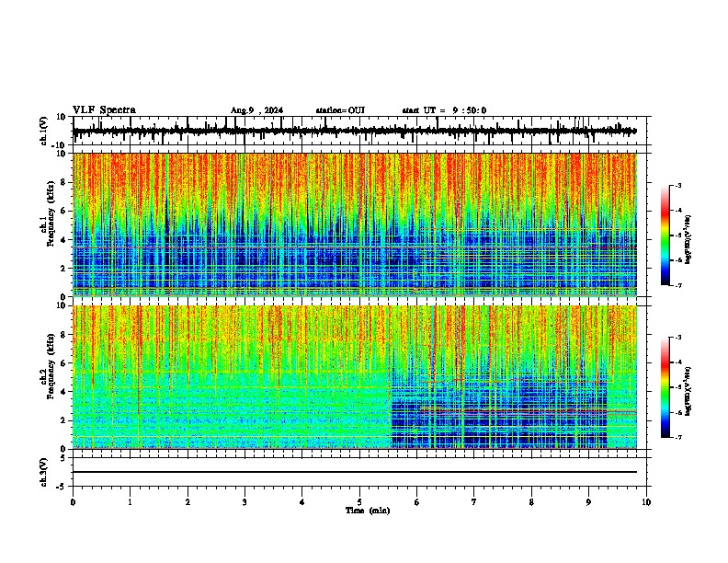Viewport: 728px width, 563px height.
Task: Click the ch.2 spectrogram color scale bar
Action: click(665, 387)
